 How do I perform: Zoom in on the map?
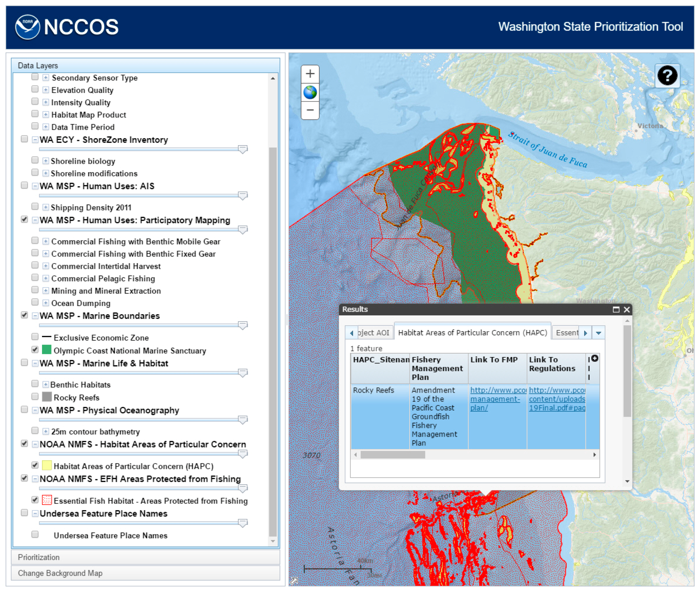[310, 74]
